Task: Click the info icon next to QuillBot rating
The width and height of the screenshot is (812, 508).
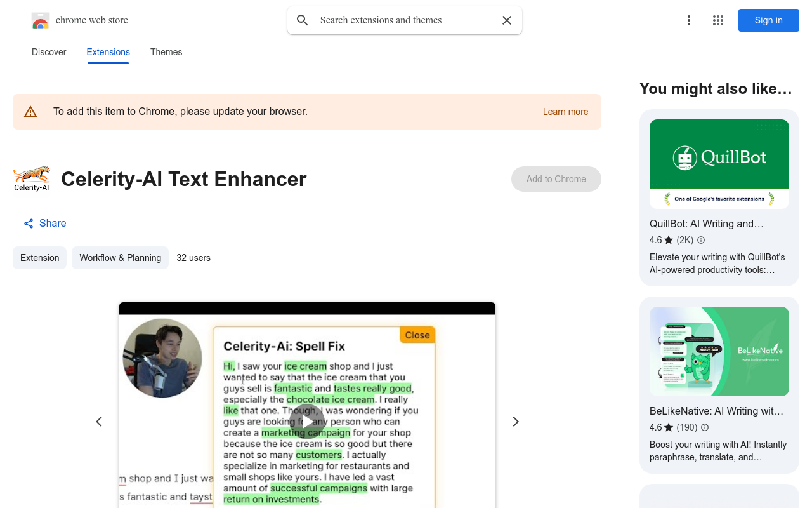Action: 701,240
